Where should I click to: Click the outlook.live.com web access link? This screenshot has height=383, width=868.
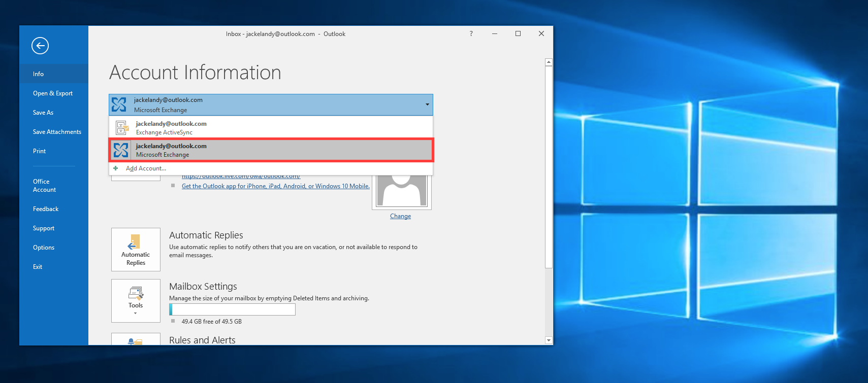(x=241, y=177)
